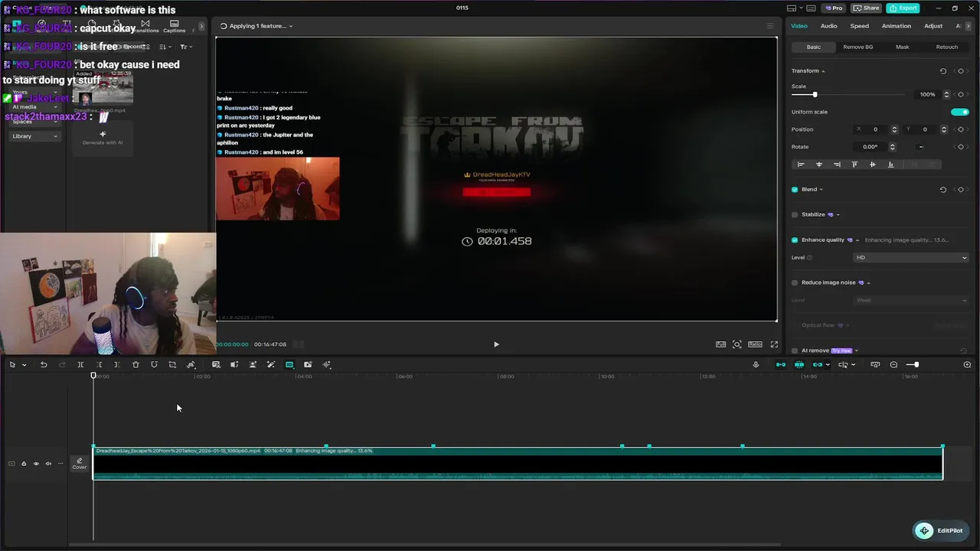Click the preview zoom focus icon
Viewport: 980px width, 551px height.
[737, 344]
